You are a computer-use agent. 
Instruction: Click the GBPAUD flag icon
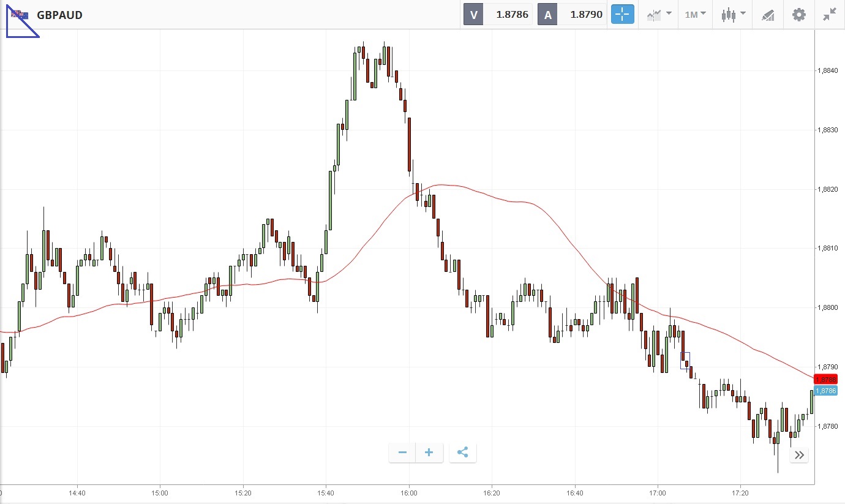20,14
